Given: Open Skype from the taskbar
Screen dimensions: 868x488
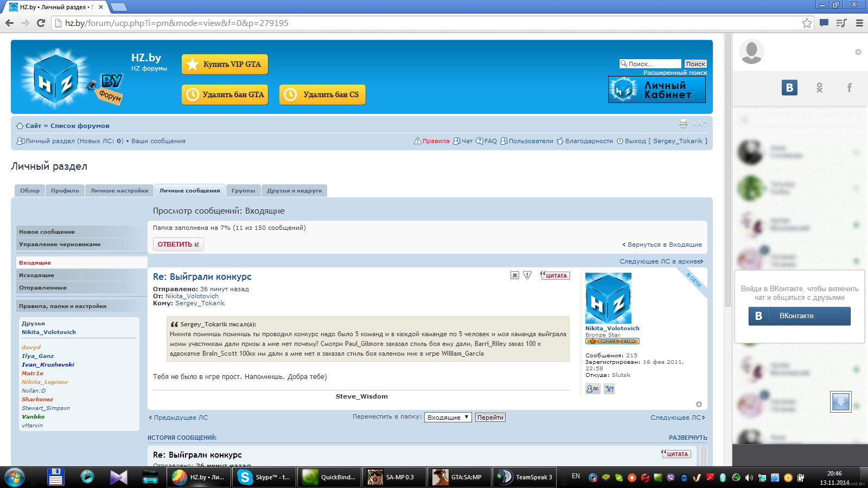Looking at the screenshot, I should coord(264,477).
